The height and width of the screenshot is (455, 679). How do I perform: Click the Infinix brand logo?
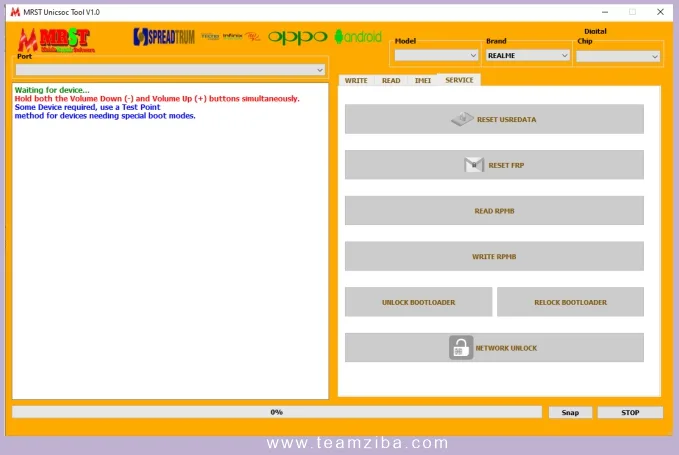pyautogui.click(x=233, y=36)
